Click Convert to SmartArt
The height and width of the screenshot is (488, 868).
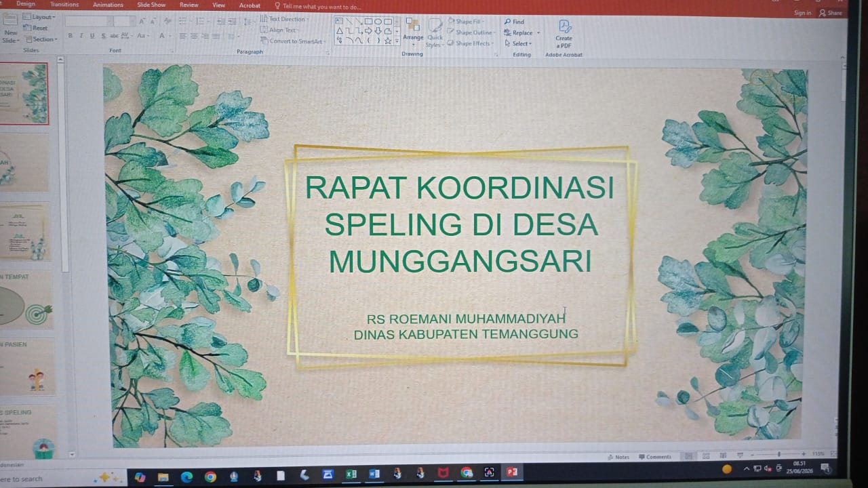(293, 41)
